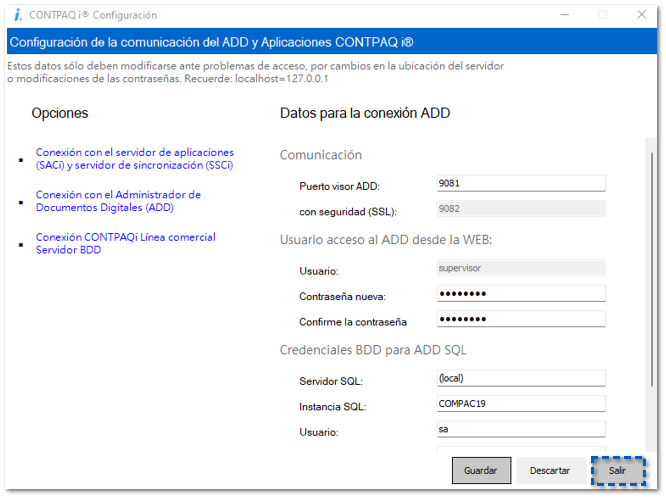The height and width of the screenshot is (498, 666).
Task: Click the Puerto visor ADD field
Action: [521, 184]
